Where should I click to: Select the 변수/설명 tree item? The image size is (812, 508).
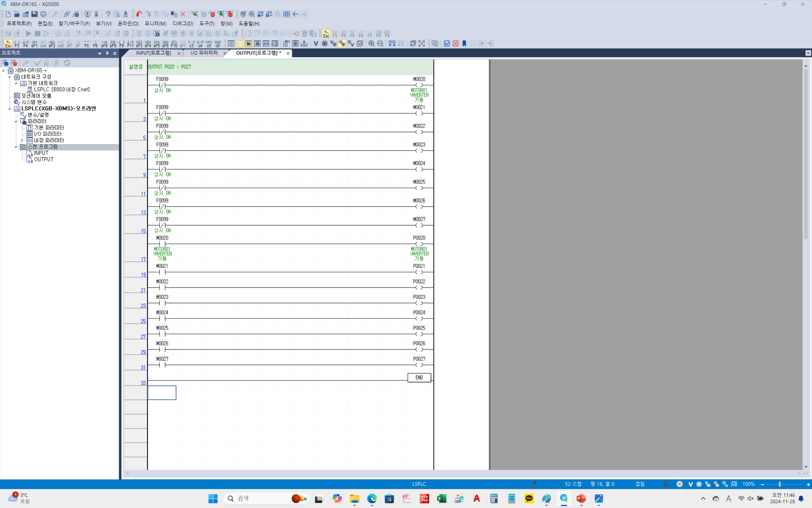click(38, 115)
